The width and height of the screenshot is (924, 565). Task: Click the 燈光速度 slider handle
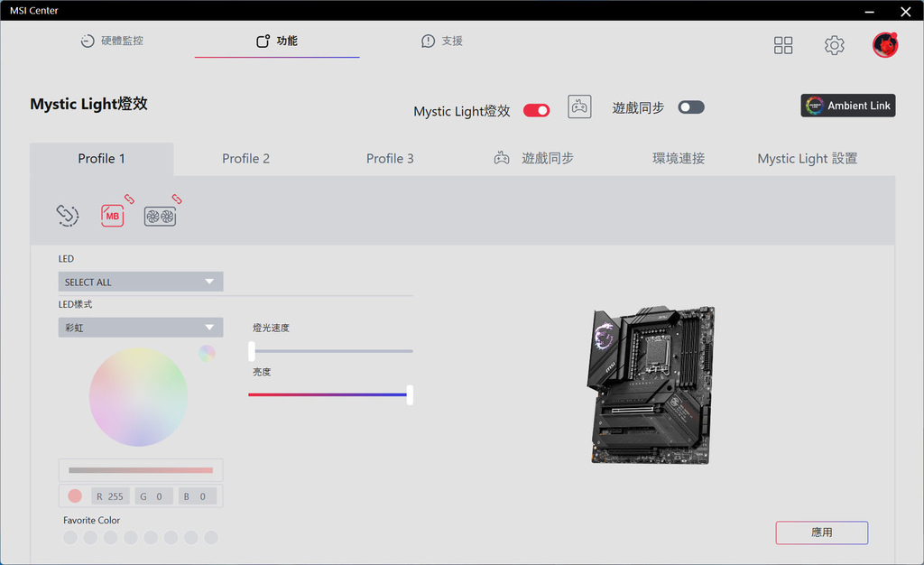[252, 350]
